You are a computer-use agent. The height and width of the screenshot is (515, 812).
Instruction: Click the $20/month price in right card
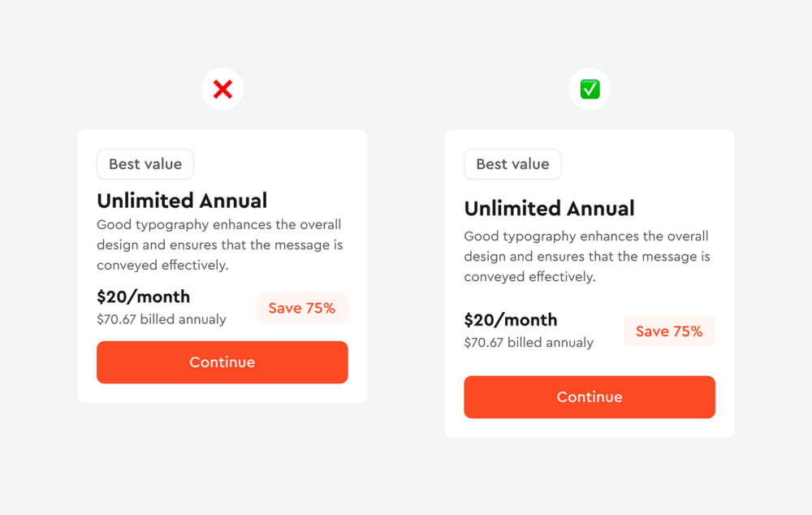tap(510, 319)
